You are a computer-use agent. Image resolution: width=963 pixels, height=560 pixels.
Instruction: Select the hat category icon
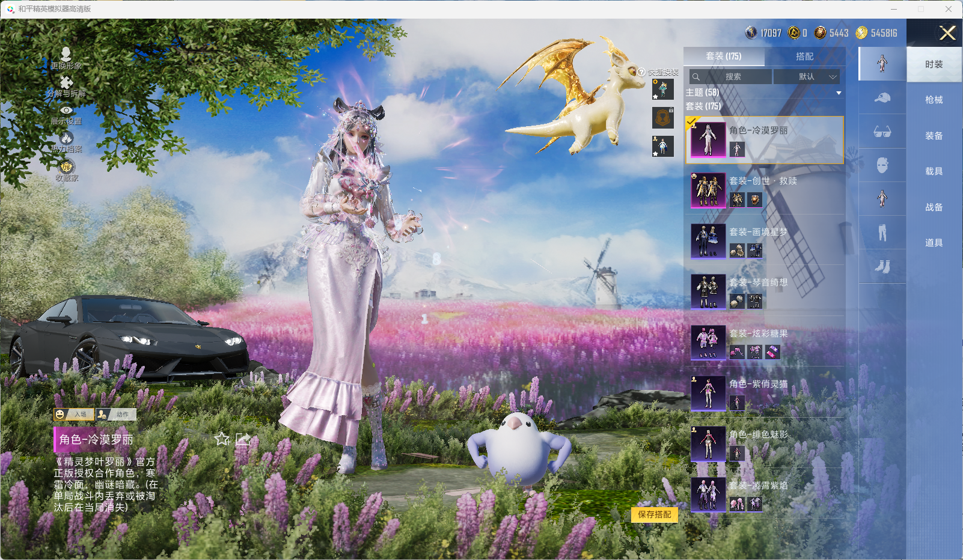coord(882,97)
